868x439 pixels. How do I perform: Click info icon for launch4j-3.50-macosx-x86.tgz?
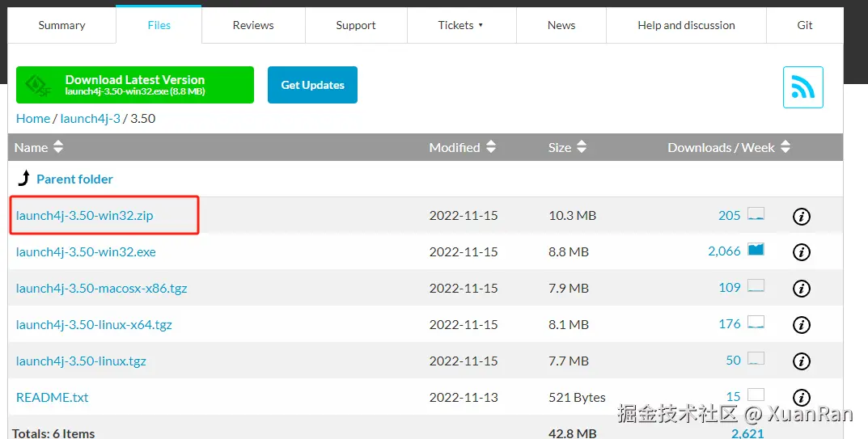801,289
